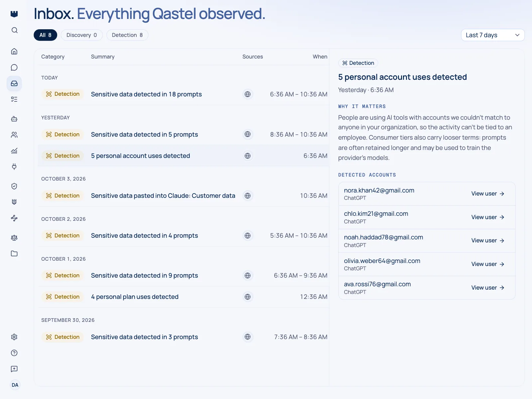The height and width of the screenshot is (399, 532).
Task: Open the robot agents icon in sidebar
Action: (14, 119)
